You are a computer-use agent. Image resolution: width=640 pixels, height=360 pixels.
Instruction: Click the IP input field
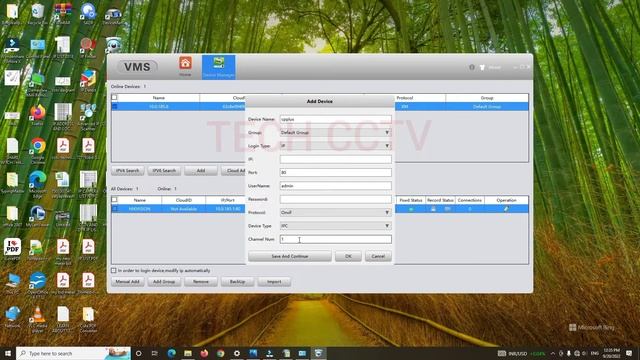point(336,159)
